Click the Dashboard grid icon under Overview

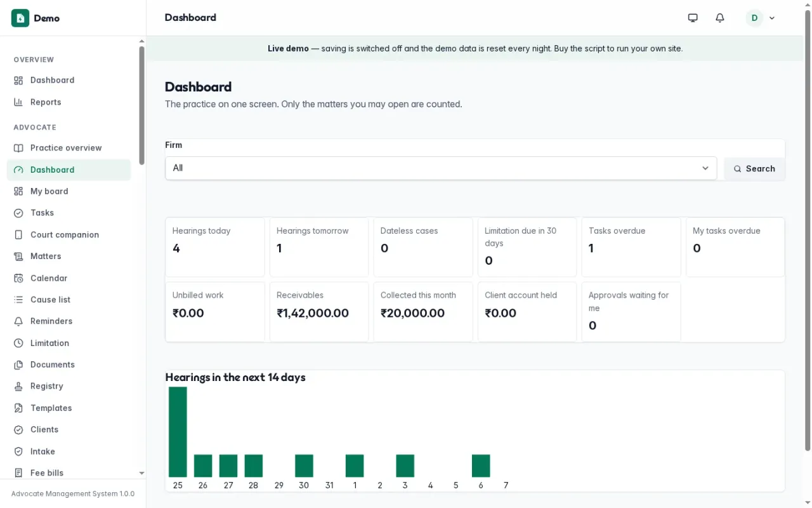(x=18, y=81)
